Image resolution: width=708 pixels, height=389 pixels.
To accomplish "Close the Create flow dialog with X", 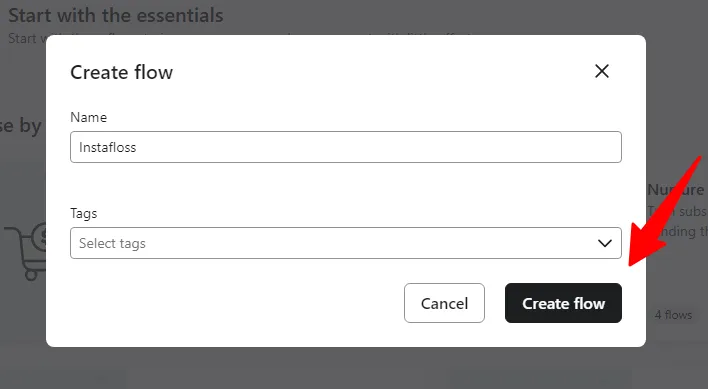I will click(x=601, y=71).
